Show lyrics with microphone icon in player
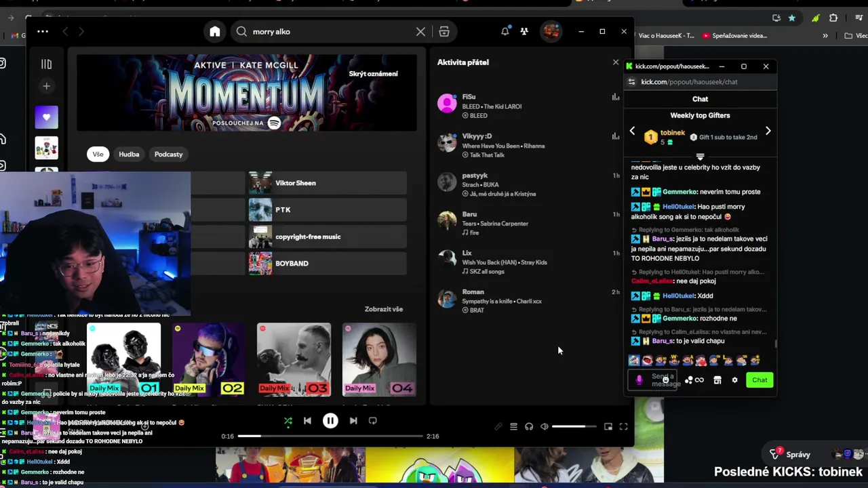The width and height of the screenshot is (868, 488). (x=498, y=426)
